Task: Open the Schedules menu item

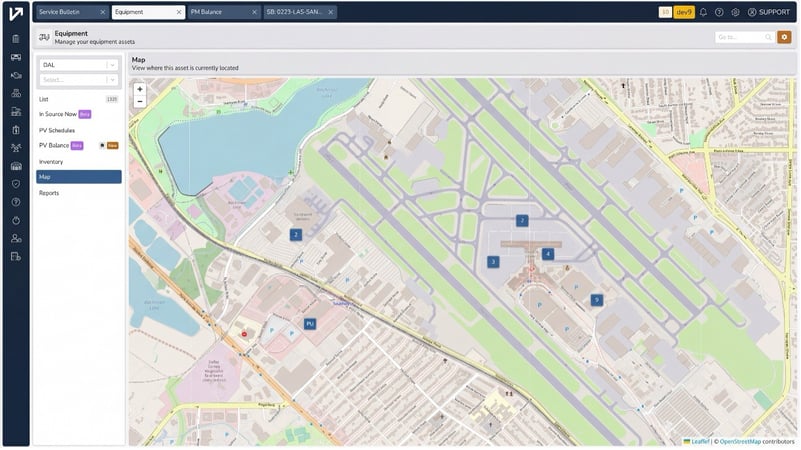Action: 79,130
